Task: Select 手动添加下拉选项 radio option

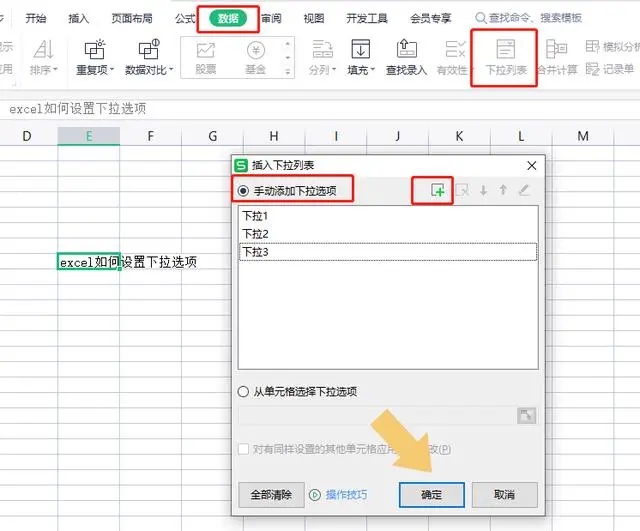Action: (288, 191)
